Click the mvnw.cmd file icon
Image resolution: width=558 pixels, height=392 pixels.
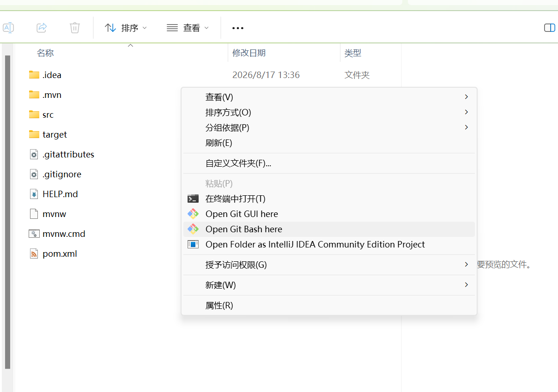pos(34,234)
